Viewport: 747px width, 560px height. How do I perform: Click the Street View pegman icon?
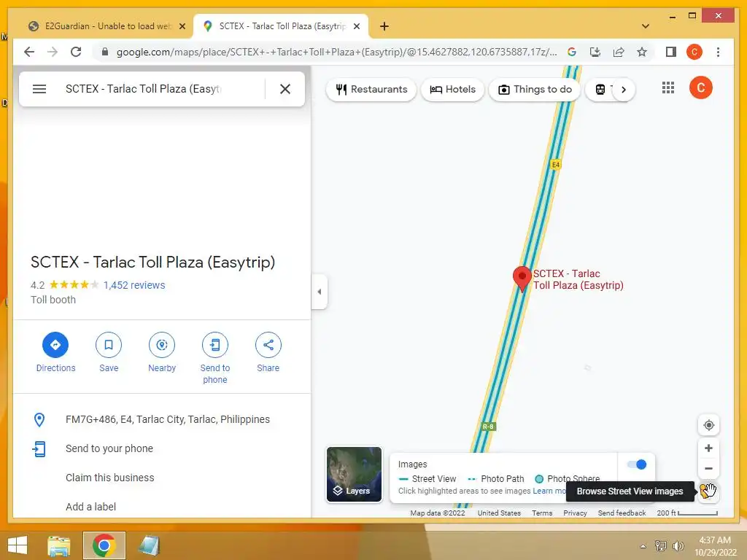tap(708, 490)
